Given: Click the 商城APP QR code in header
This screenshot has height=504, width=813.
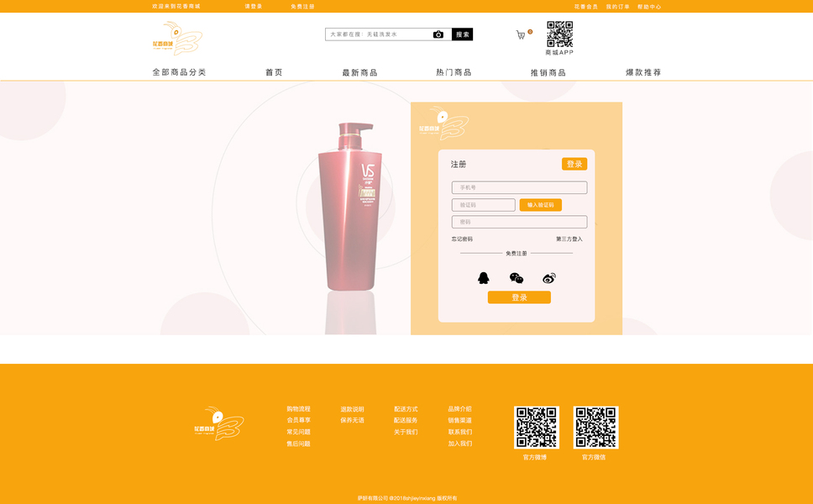Looking at the screenshot, I should point(559,34).
